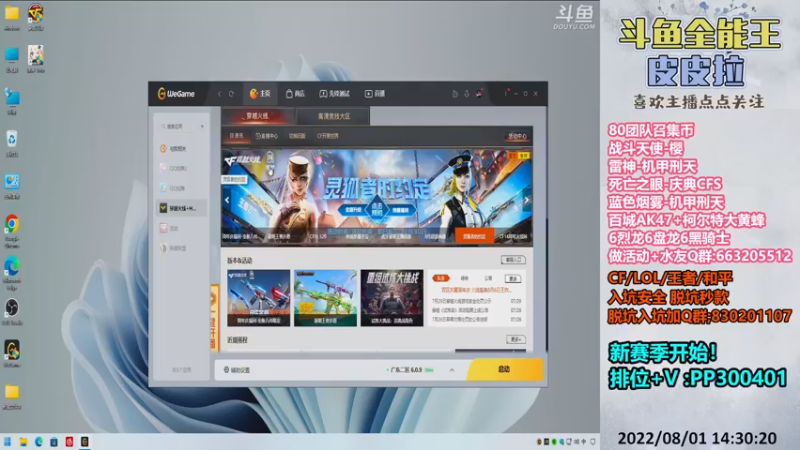Open OBS Studio desktop shortcut

tap(12, 312)
